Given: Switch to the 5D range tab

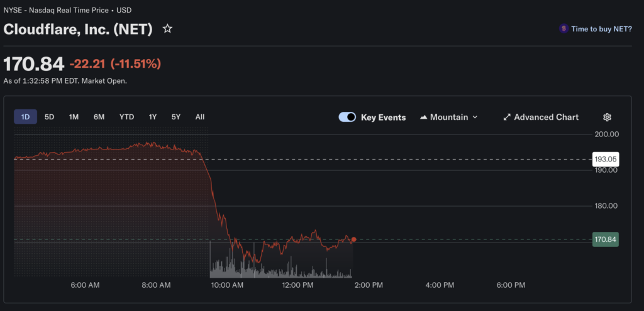Looking at the screenshot, I should point(50,117).
